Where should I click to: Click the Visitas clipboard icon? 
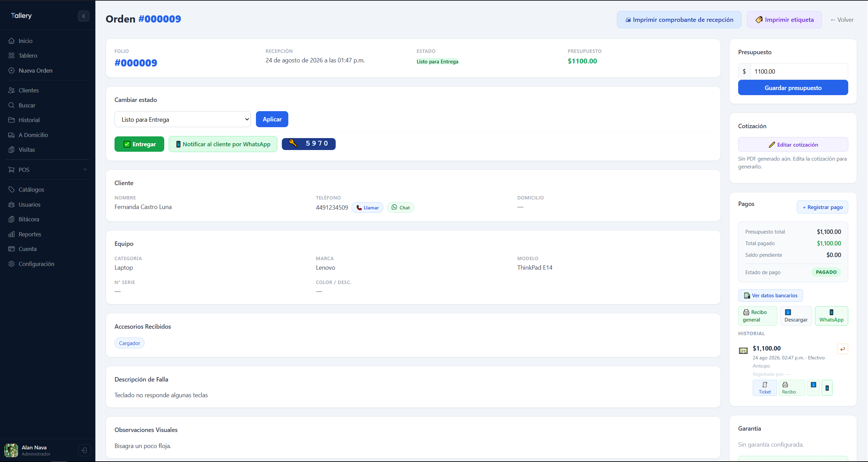click(12, 150)
